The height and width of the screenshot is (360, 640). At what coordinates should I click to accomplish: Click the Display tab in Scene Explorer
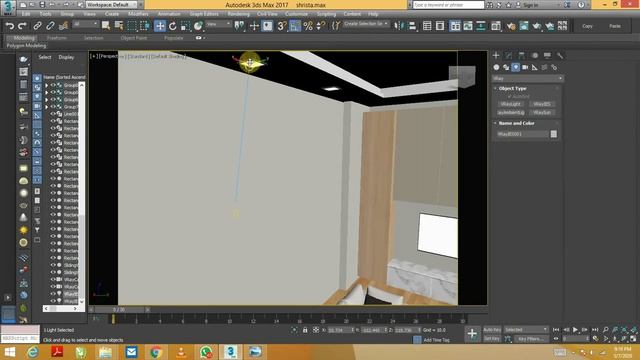point(66,57)
